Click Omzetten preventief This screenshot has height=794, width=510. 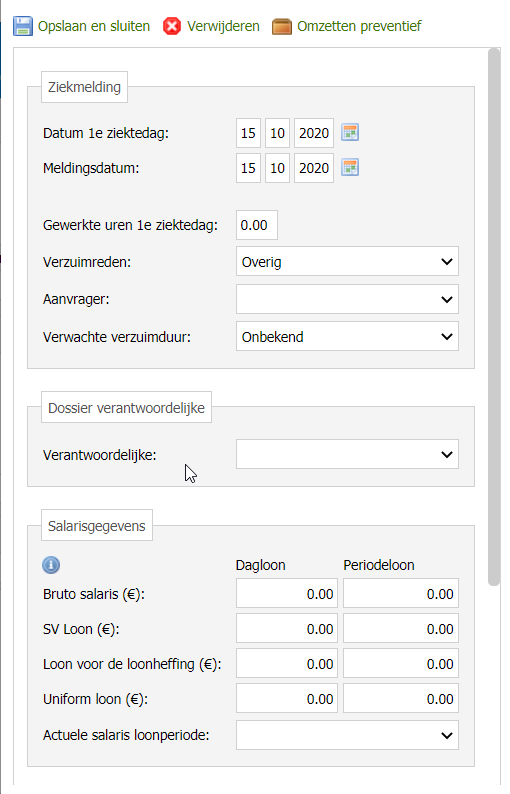pos(359,26)
